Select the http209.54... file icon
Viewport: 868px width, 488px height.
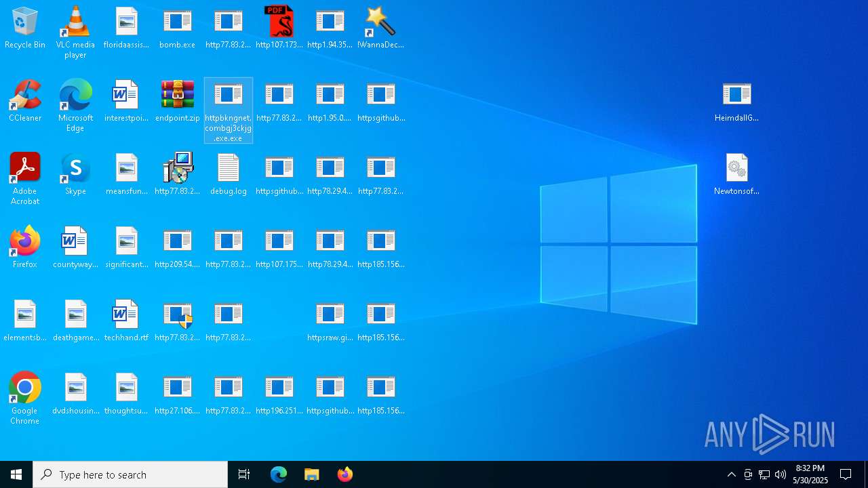[178, 248]
